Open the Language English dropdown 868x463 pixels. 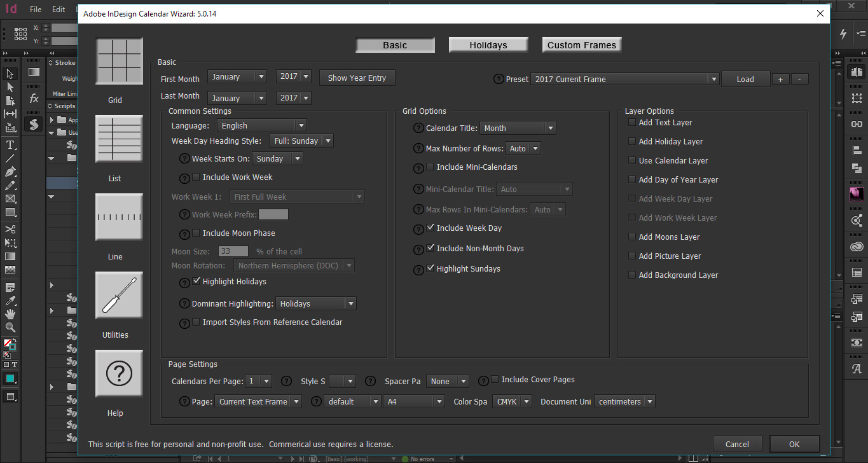pyautogui.click(x=262, y=126)
